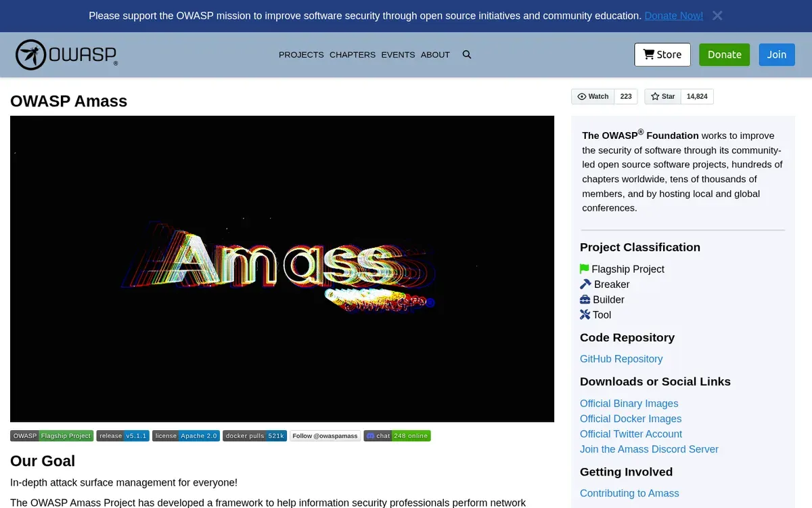Click the Breaker hammer icon
This screenshot has width=812, height=508.
coord(585,284)
